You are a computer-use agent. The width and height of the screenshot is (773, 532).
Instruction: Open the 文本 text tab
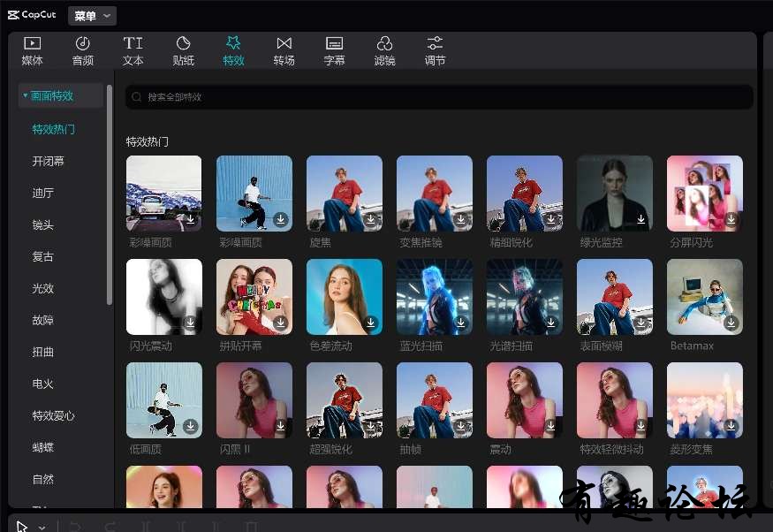click(x=133, y=51)
